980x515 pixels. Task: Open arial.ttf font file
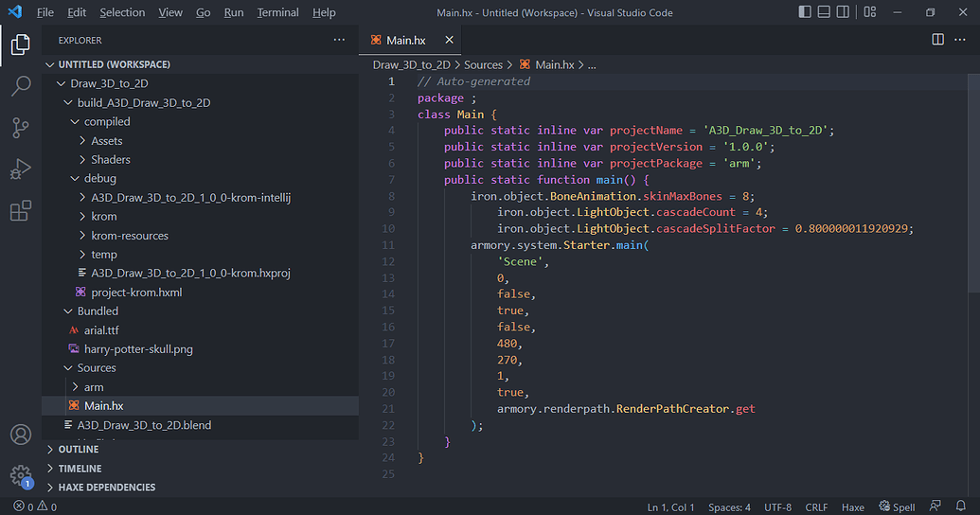(200, 330)
